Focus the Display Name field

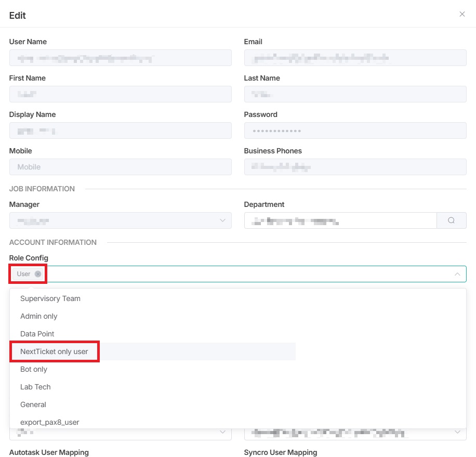click(x=120, y=130)
